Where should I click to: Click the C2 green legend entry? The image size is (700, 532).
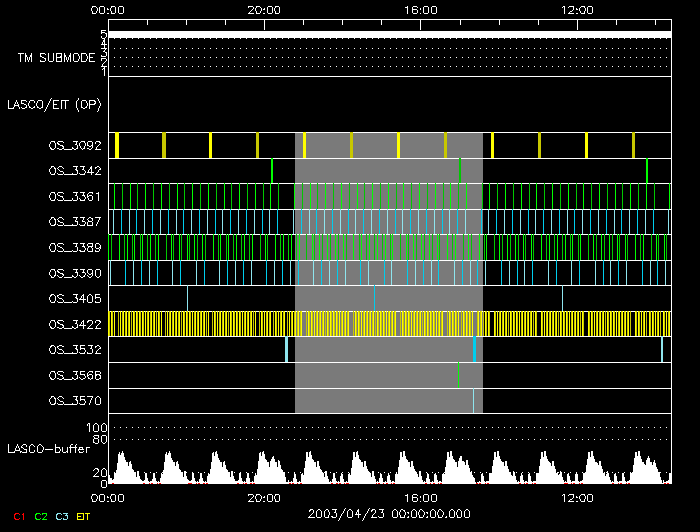[x=40, y=516]
